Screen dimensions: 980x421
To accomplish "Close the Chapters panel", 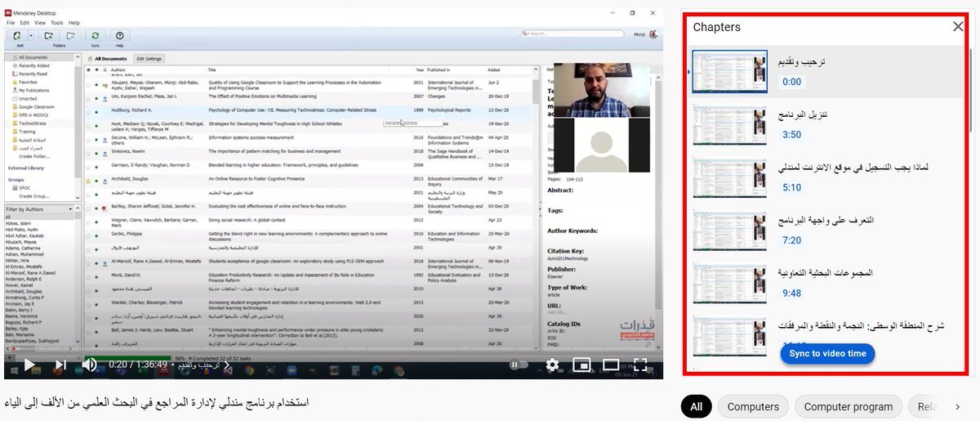I will [x=958, y=27].
